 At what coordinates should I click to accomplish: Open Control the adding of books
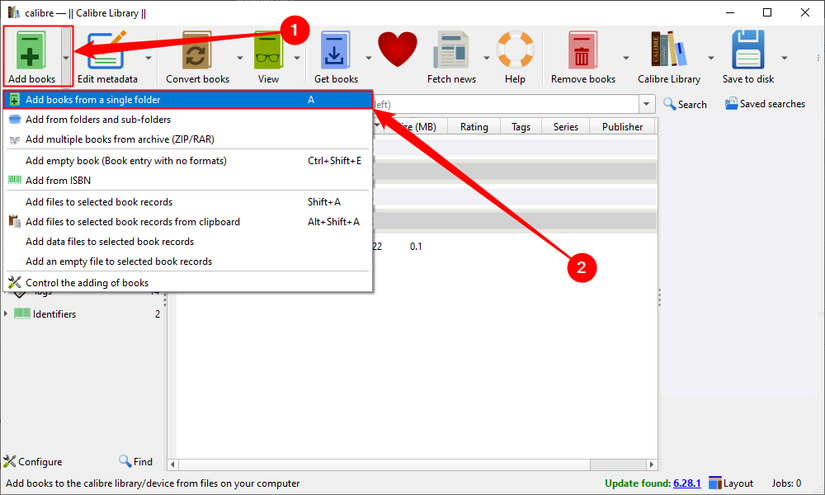pos(188,282)
